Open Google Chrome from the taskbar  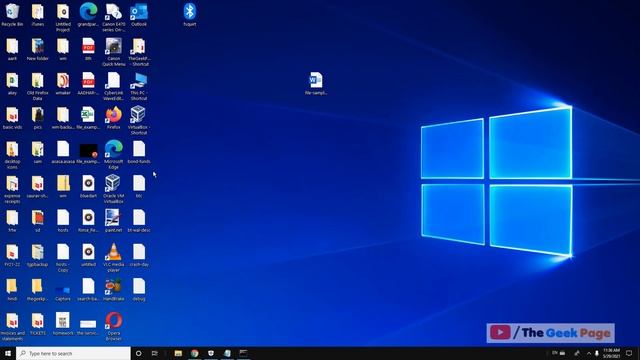(195, 353)
